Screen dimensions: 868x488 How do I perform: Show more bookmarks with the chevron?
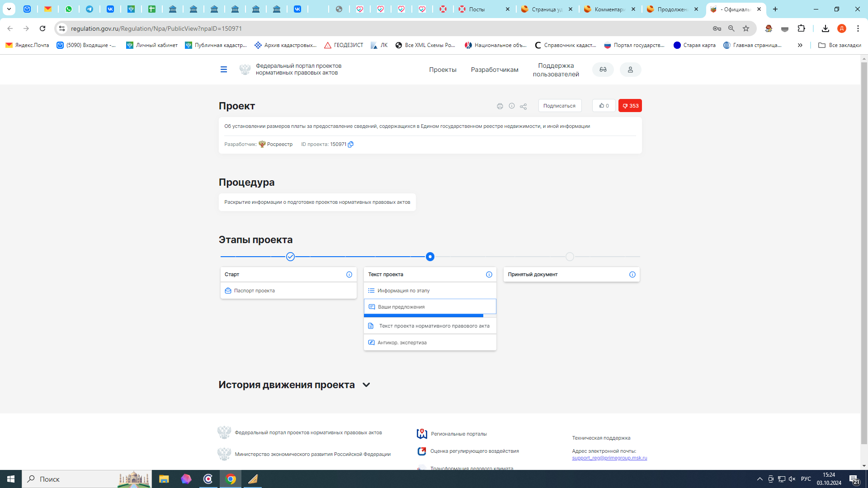[x=800, y=45]
